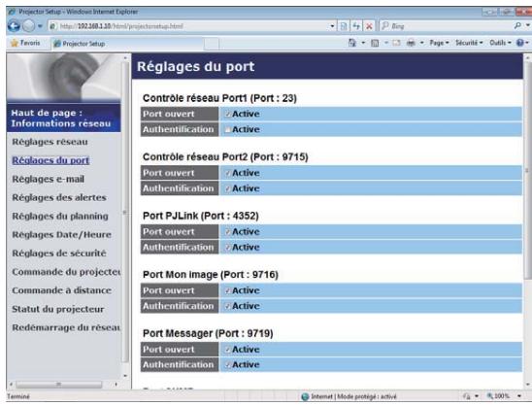The width and height of the screenshot is (532, 406).
Task: Toggle Port2 (Port: 9715) Port ouvert checkbox
Action: click(x=228, y=173)
